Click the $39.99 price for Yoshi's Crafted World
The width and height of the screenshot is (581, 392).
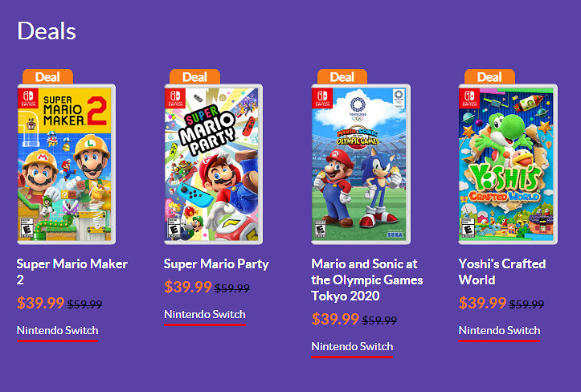[x=482, y=303]
